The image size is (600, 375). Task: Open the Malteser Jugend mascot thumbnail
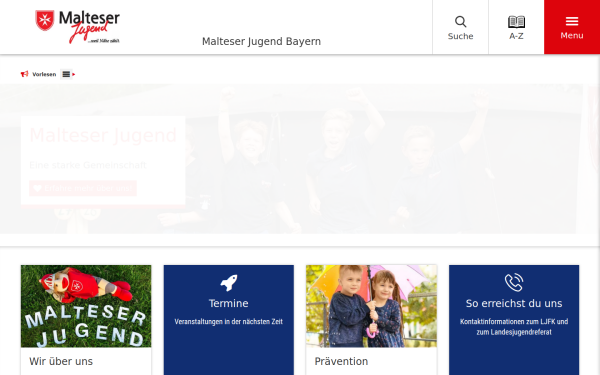(x=86, y=306)
